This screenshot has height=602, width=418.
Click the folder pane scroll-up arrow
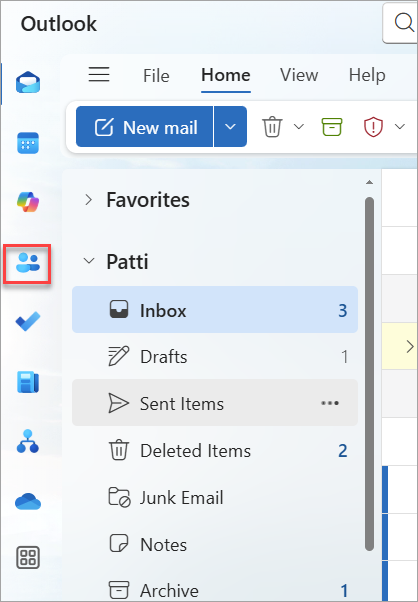369,182
